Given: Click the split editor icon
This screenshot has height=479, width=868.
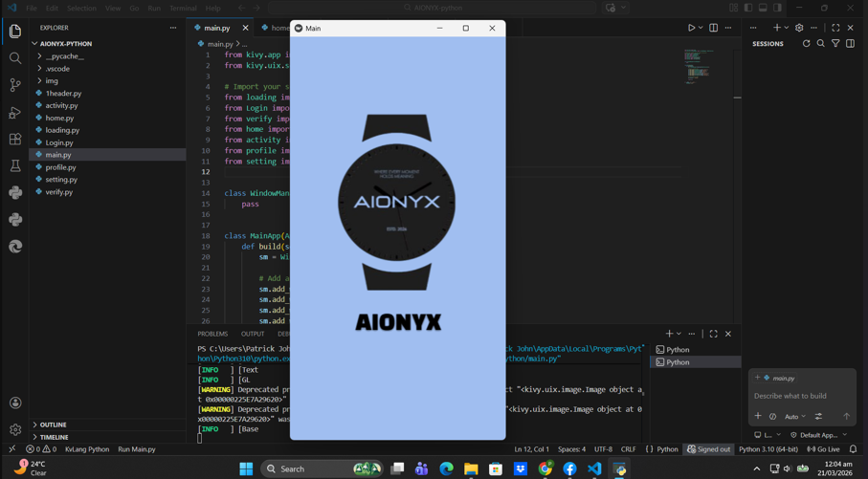Looking at the screenshot, I should pyautogui.click(x=713, y=28).
